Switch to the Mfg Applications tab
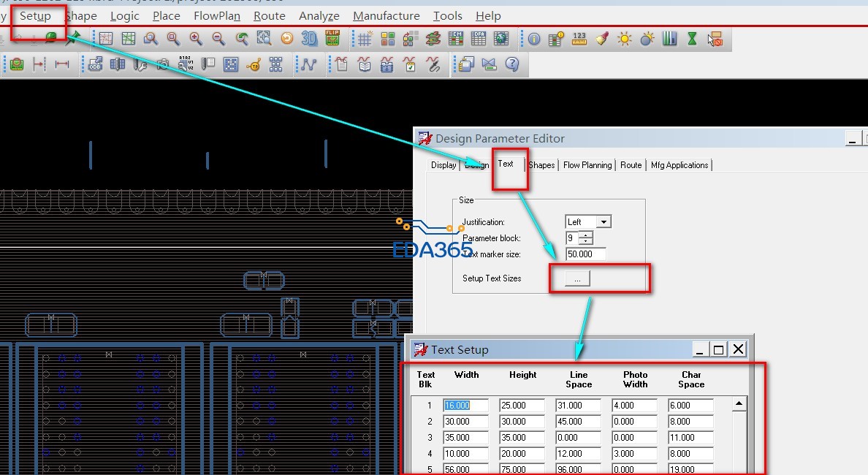 (679, 165)
